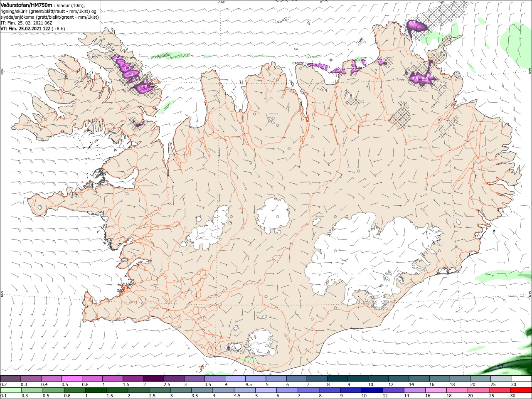Pick the bright red 30 swatch in lower legend
This screenshot has height=399, width=532.
[x=521, y=390]
